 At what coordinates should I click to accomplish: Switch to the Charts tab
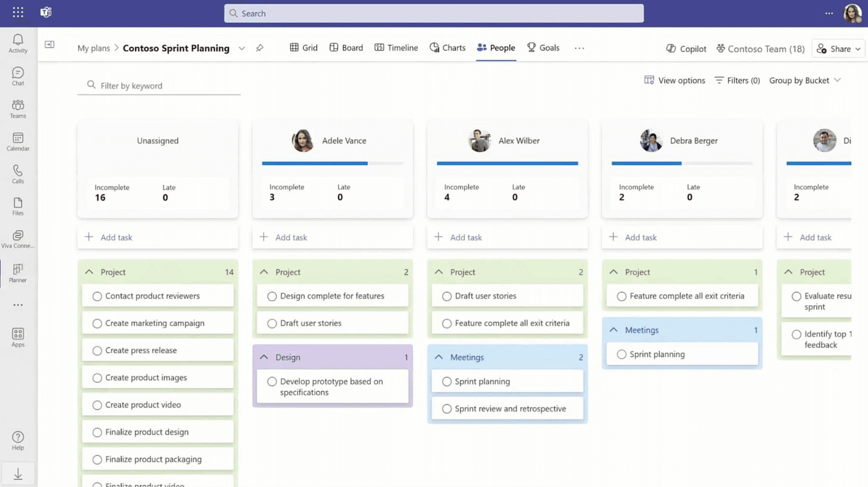pos(448,48)
